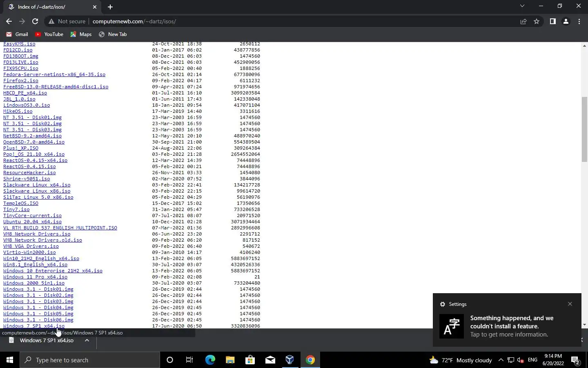
Task: Open the Maps bookmark
Action: coord(81,34)
